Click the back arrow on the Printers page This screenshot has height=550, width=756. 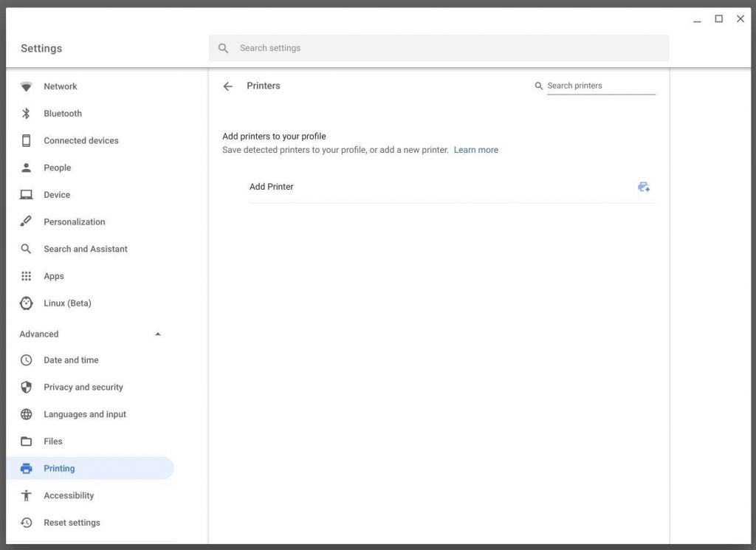pyautogui.click(x=228, y=86)
